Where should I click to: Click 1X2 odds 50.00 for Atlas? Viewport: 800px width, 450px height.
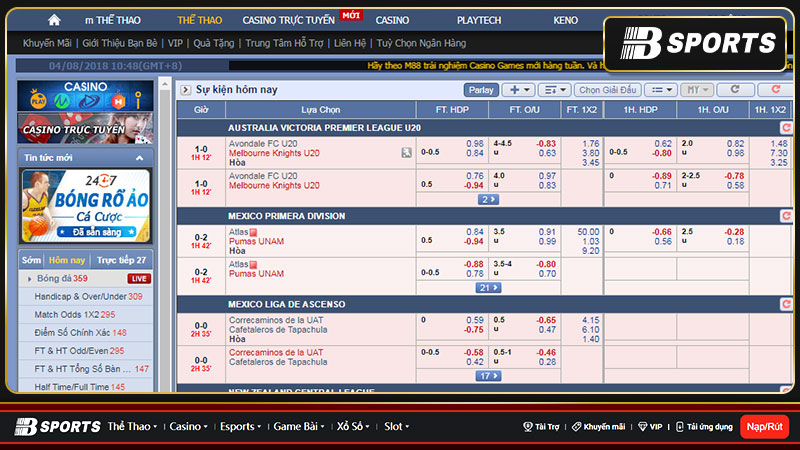tap(588, 232)
